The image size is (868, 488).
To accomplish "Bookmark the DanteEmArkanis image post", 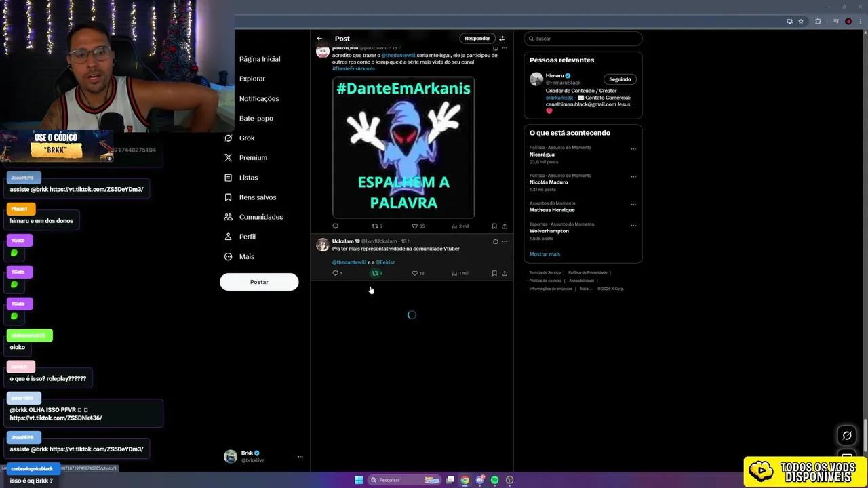I will (494, 226).
